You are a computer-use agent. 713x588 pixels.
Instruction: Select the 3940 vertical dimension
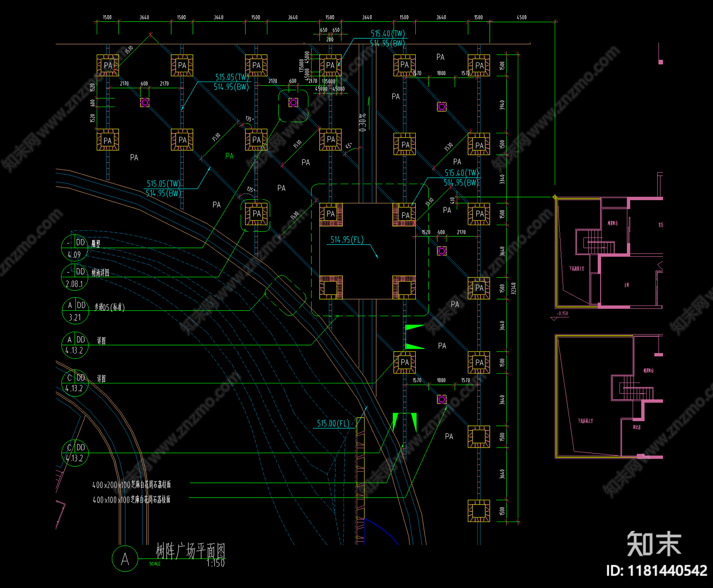502,105
